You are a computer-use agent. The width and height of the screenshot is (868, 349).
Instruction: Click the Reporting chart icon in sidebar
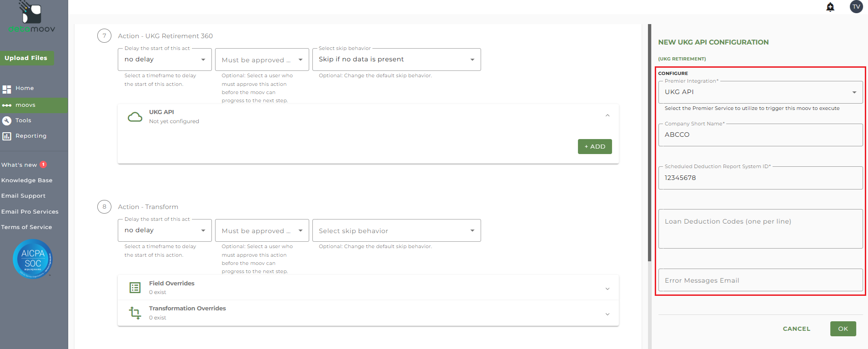click(7, 136)
